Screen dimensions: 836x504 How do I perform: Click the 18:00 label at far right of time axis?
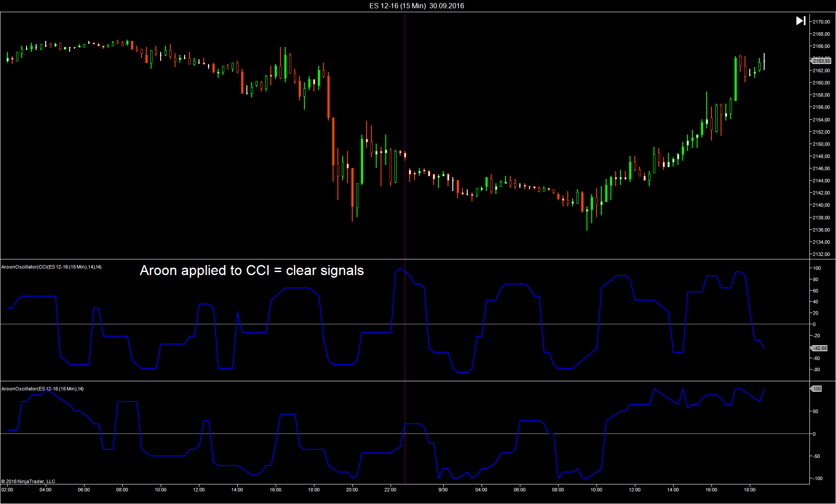coord(749,490)
